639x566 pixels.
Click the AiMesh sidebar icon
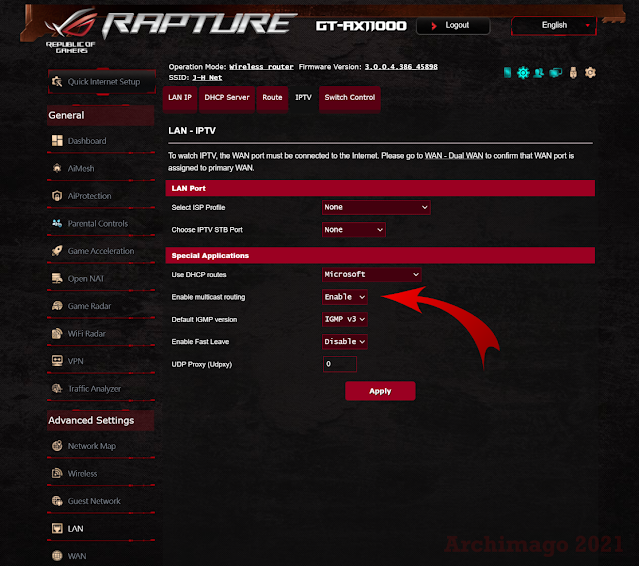(57, 168)
